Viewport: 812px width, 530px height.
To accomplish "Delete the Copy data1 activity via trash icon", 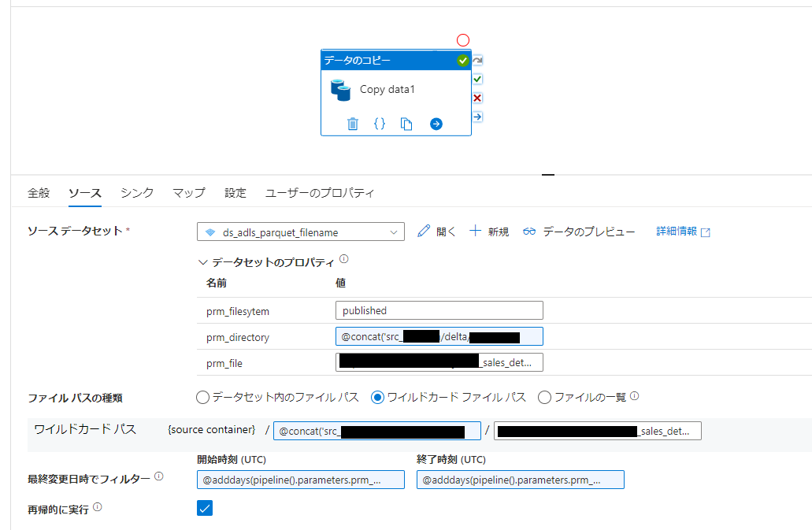I will (353, 124).
